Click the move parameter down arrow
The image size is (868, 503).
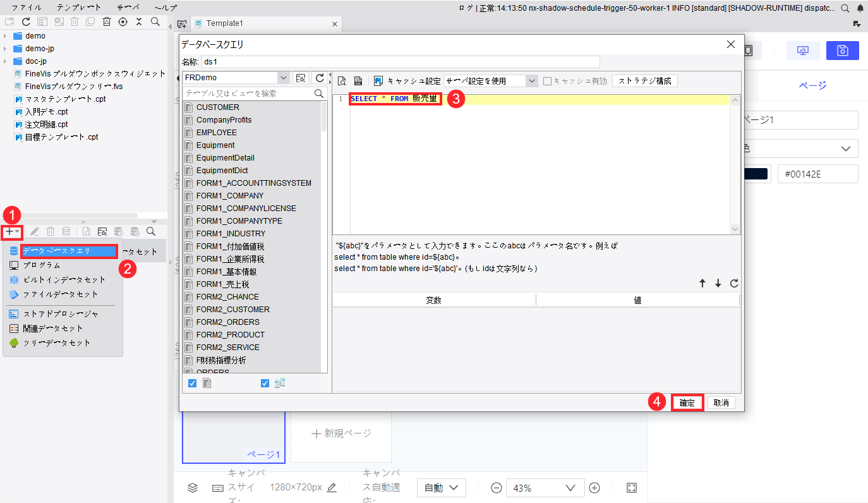pos(718,284)
